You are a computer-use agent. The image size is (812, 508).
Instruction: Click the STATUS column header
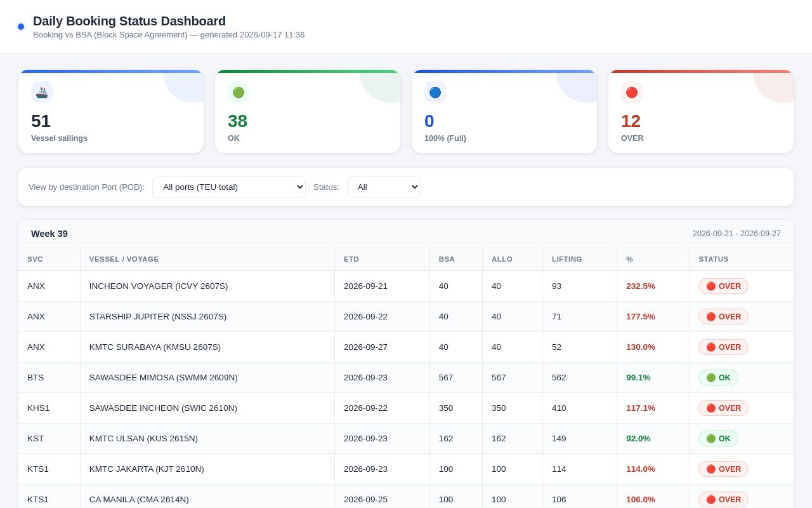click(x=742, y=259)
